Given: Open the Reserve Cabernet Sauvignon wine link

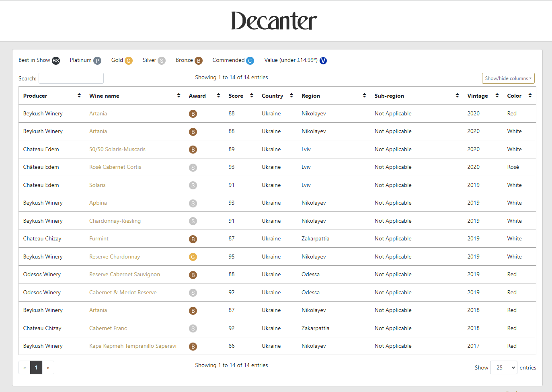Looking at the screenshot, I should [x=125, y=274].
